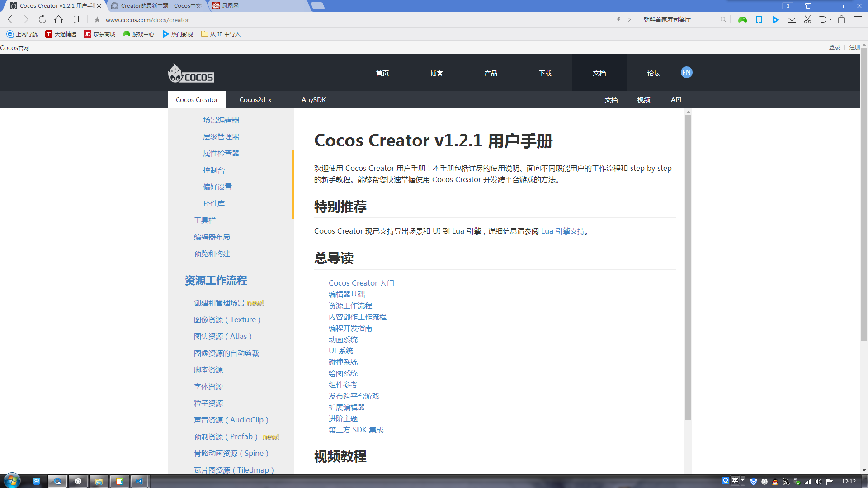The height and width of the screenshot is (488, 868).
Task: Expand the undo arrow dropdown
Action: tap(831, 20)
